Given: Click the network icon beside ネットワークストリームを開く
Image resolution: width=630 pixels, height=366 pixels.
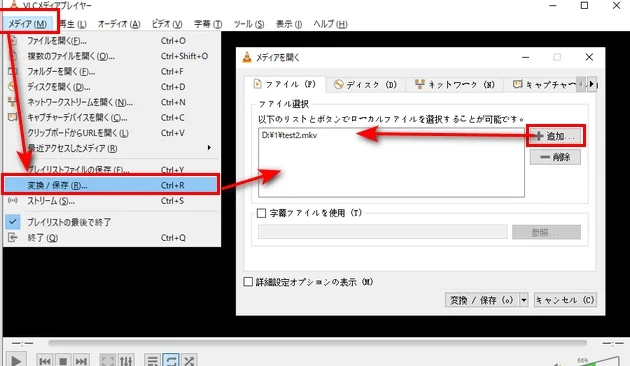Looking at the screenshot, I should (x=12, y=102).
